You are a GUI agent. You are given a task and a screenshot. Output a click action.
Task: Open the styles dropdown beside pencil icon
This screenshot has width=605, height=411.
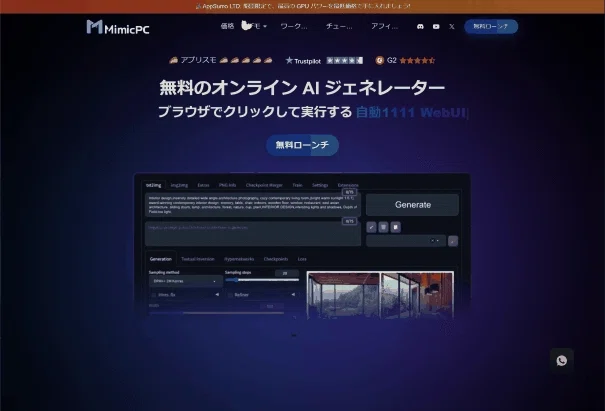pos(406,241)
